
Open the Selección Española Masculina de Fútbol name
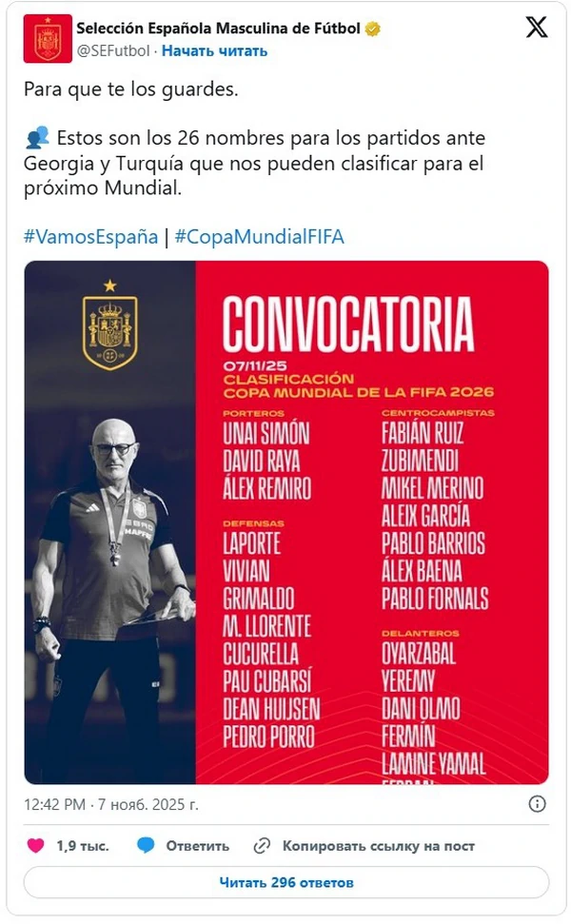pos(219,29)
